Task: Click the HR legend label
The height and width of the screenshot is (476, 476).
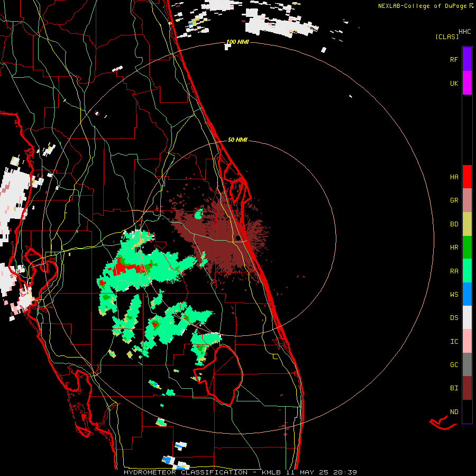Action: coord(454,248)
